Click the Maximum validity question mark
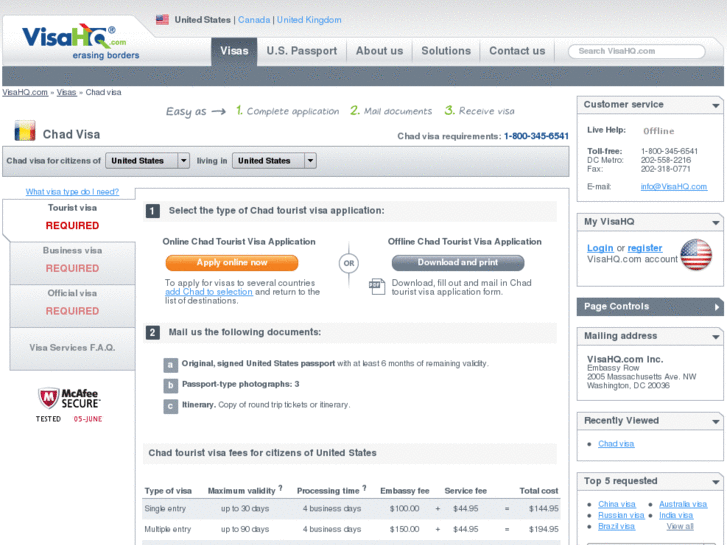 [x=281, y=487]
